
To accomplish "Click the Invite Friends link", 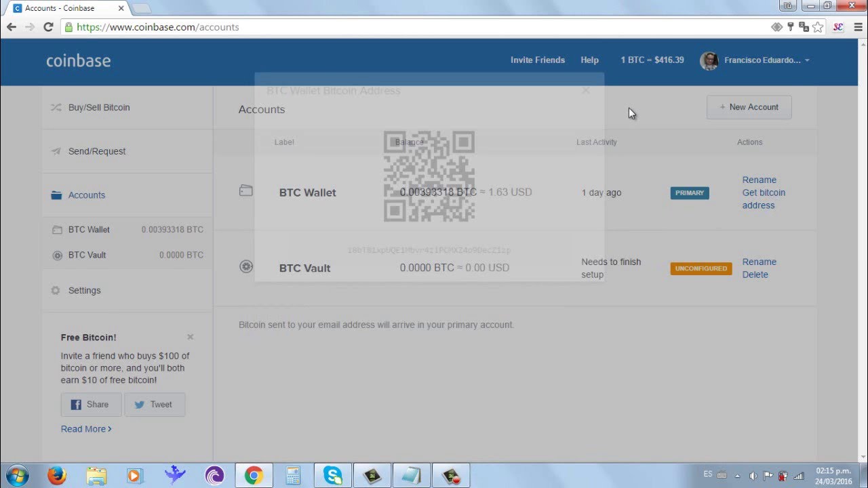I will point(538,60).
